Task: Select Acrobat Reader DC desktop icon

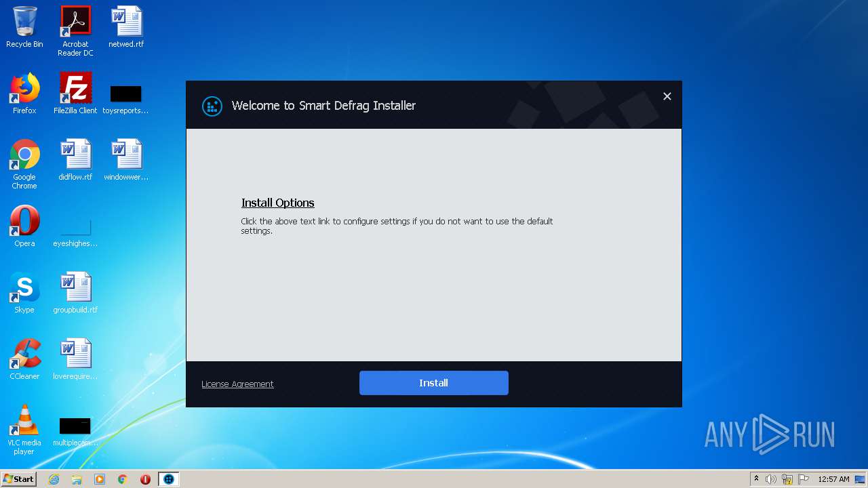Action: tap(75, 31)
